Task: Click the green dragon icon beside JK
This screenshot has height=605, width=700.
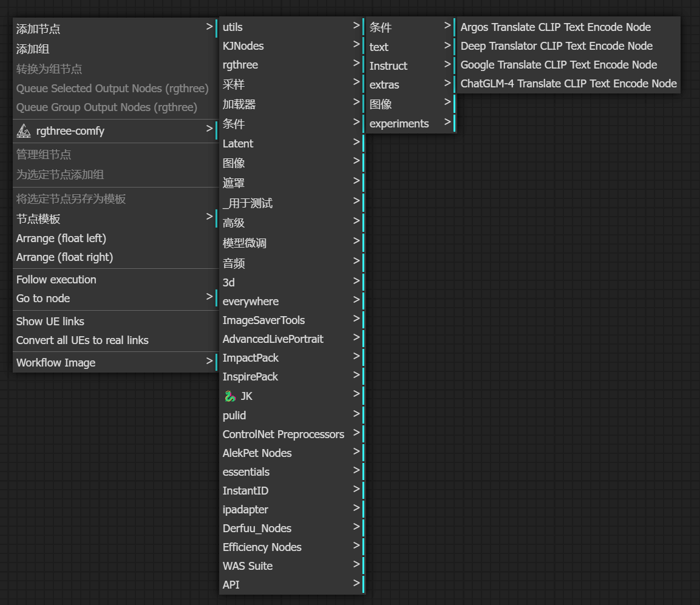Action: [230, 396]
